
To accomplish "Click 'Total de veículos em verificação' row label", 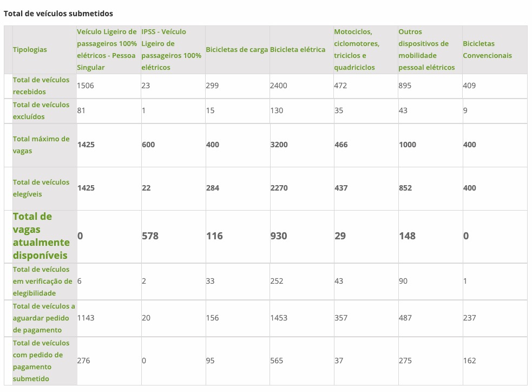I will coord(42,281).
